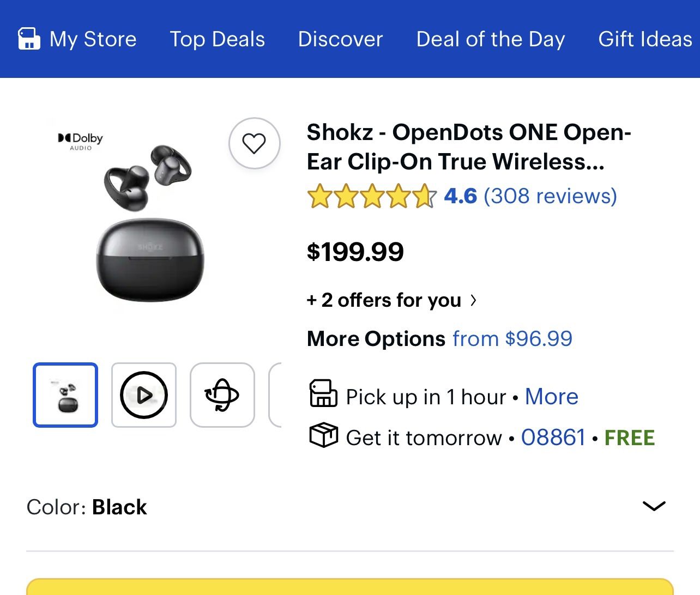Open the Shokz OpenDots ONE product title

(x=468, y=147)
